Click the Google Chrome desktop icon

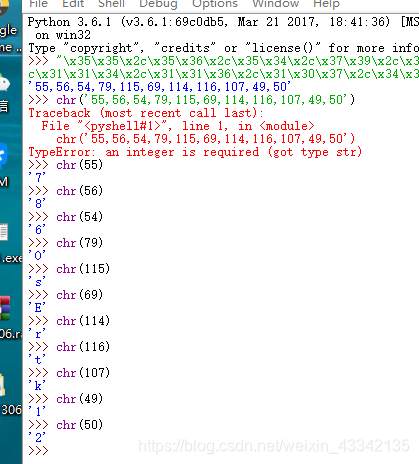[x=5, y=8]
